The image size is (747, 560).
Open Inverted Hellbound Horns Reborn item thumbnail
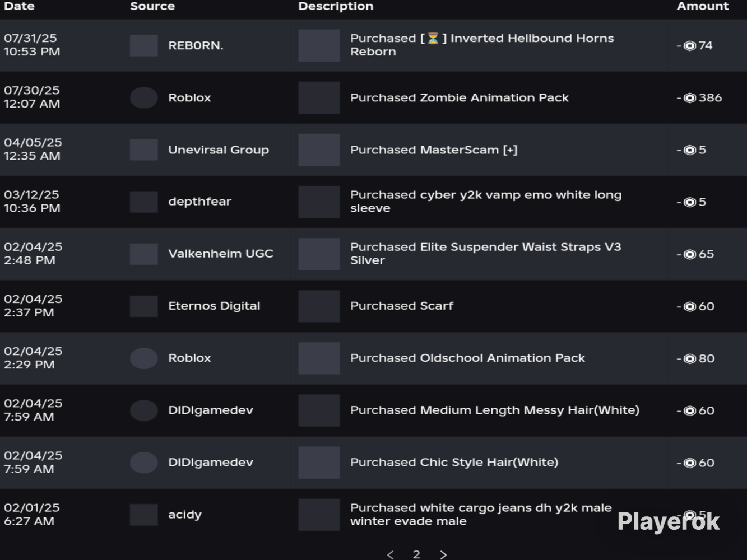click(x=319, y=45)
